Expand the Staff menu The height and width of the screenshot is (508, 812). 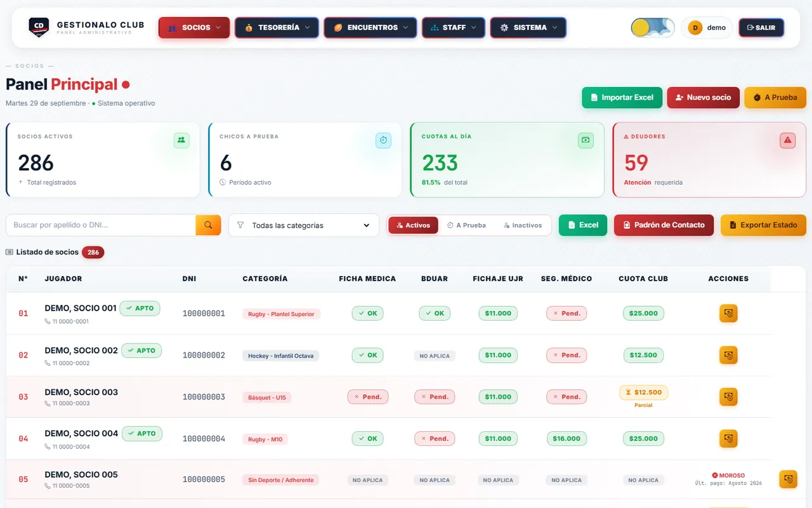click(454, 27)
